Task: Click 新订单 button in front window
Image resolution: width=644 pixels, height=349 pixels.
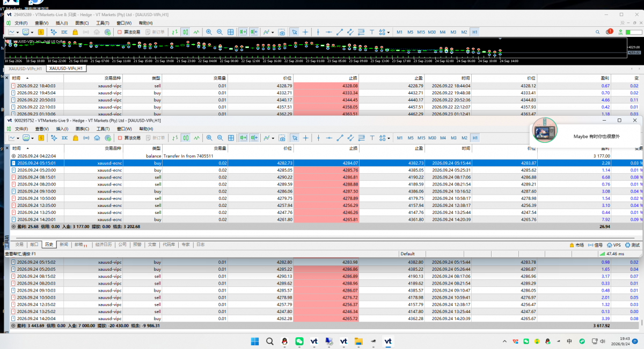Action: [x=155, y=138]
